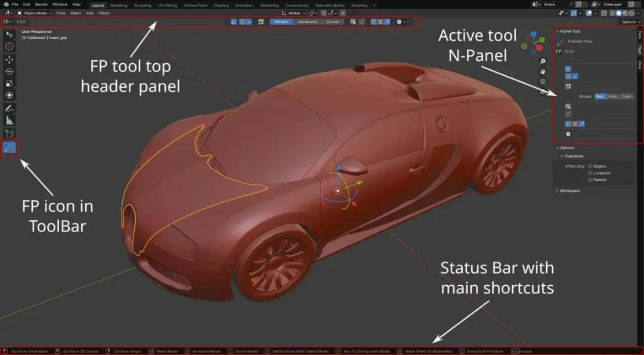
Task: Click the settings gear in FP header panel
Action: [x=401, y=21]
